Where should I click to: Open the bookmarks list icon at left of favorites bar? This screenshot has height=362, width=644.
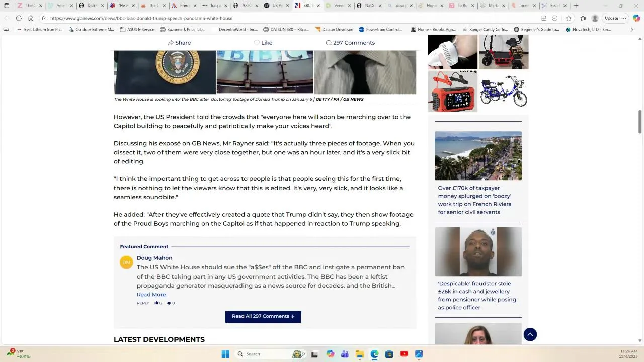coord(6,30)
